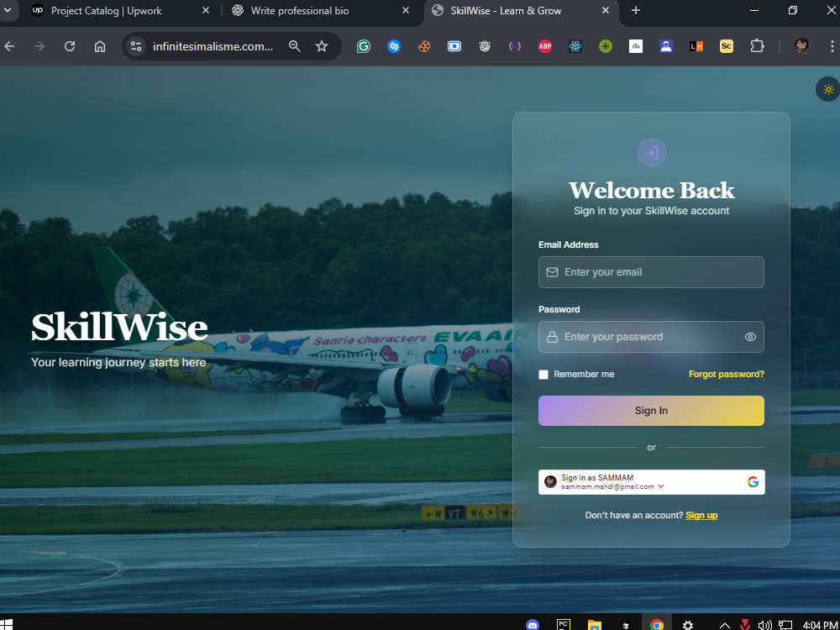Image resolution: width=840 pixels, height=630 pixels.
Task: Open the Windows Start menu
Action: [7, 625]
